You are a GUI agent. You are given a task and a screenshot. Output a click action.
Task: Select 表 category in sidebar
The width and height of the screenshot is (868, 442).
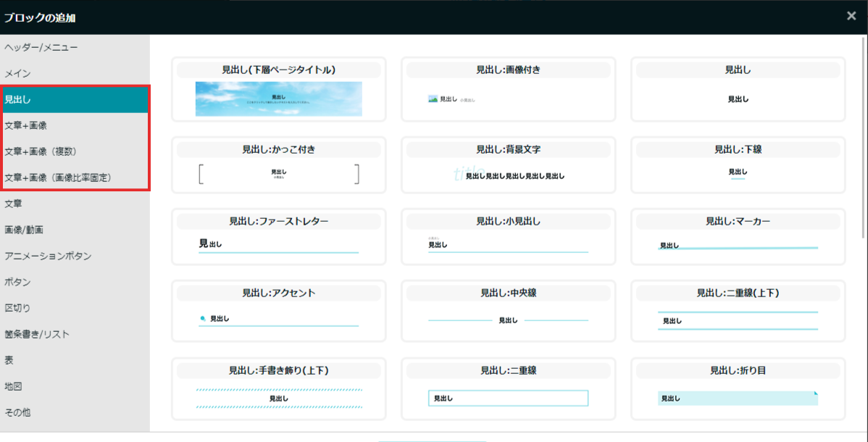[75, 360]
